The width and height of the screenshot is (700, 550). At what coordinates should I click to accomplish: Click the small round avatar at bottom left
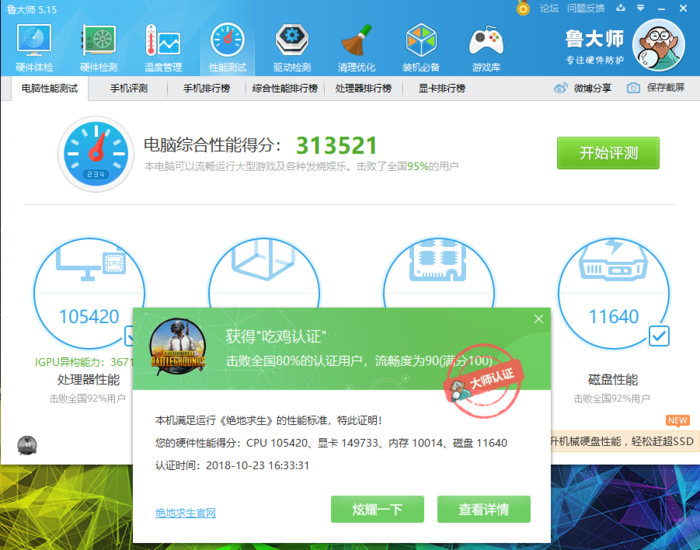pos(27,445)
